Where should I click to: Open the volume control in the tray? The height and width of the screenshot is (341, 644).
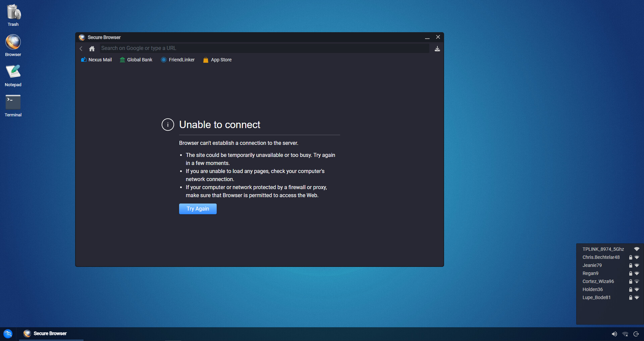[614, 334]
